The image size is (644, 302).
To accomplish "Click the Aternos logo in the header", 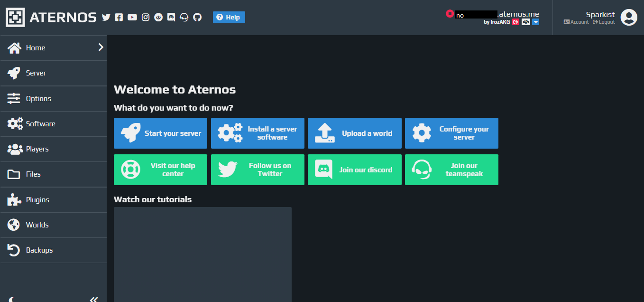I will tap(51, 18).
